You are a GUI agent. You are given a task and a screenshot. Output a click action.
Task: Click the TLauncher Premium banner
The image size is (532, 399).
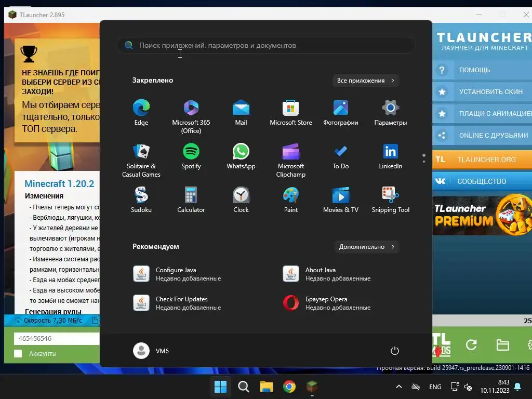click(x=482, y=215)
